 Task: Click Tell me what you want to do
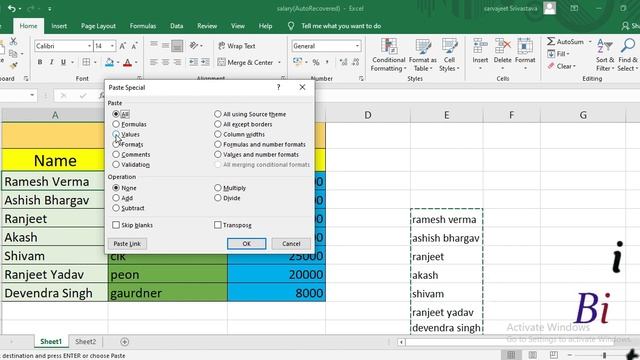[341, 26]
